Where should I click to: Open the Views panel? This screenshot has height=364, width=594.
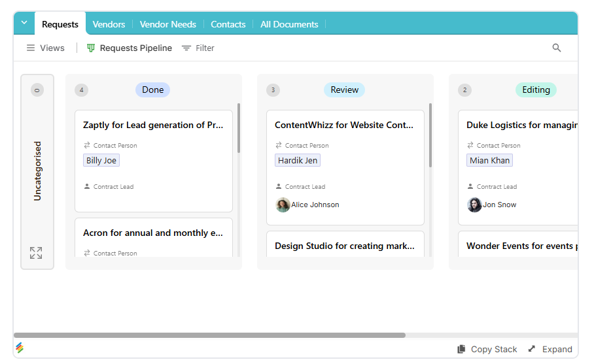pyautogui.click(x=45, y=48)
